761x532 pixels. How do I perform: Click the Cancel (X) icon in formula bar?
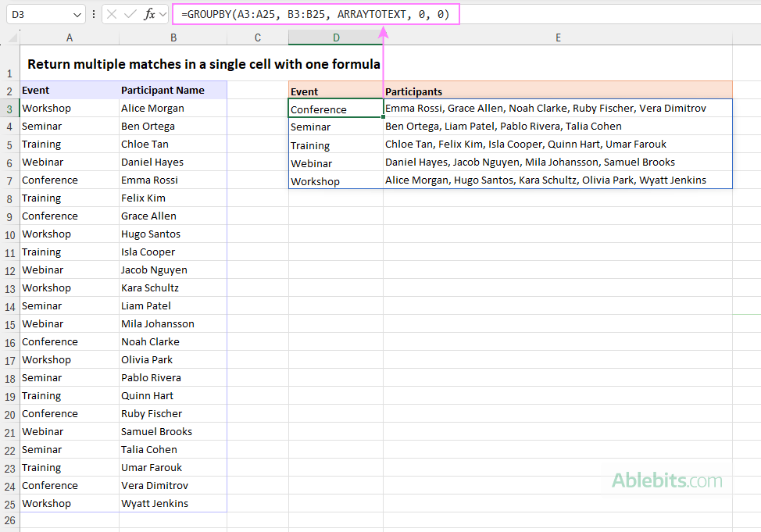[x=112, y=14]
